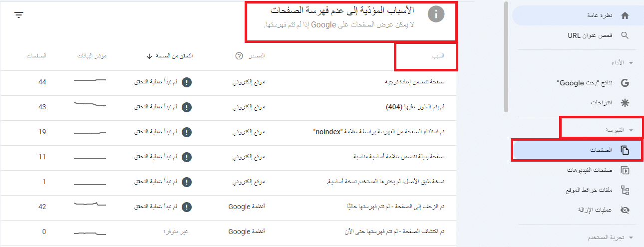
Task: Click the المصدر column header
Action: click(x=257, y=56)
